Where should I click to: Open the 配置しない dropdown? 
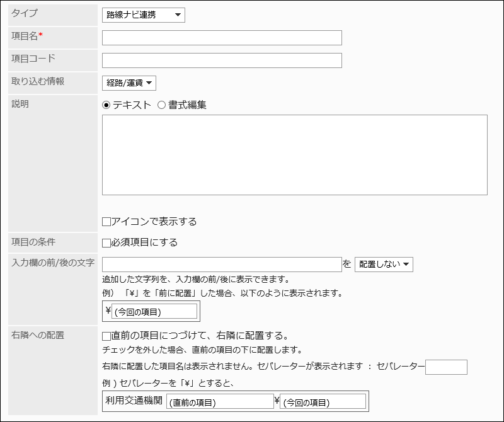tap(384, 264)
